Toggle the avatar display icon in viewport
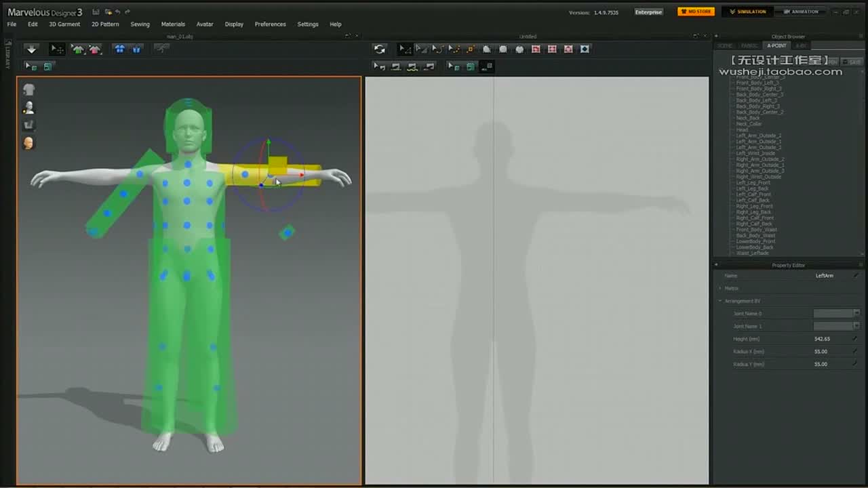 pos(28,107)
